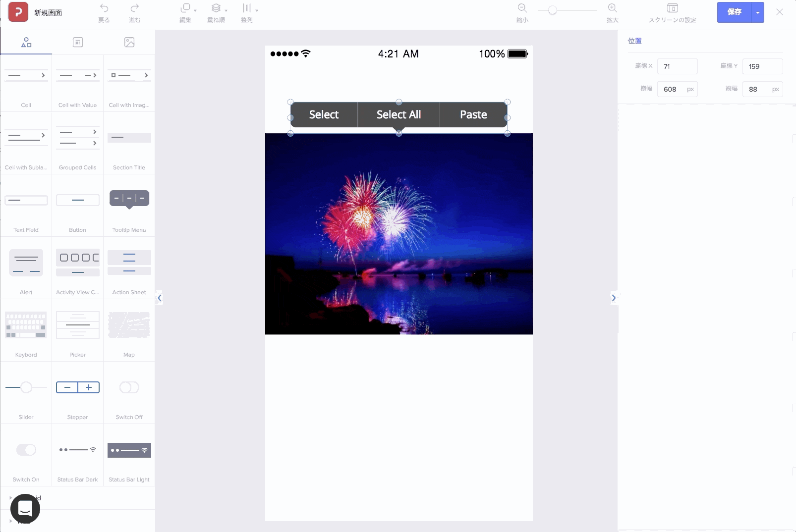This screenshot has height=532, width=796.
Task: Select the Status Bar Dark component
Action: click(78, 456)
